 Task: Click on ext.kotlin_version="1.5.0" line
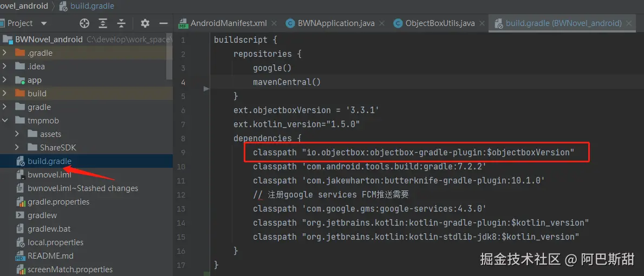(296, 124)
